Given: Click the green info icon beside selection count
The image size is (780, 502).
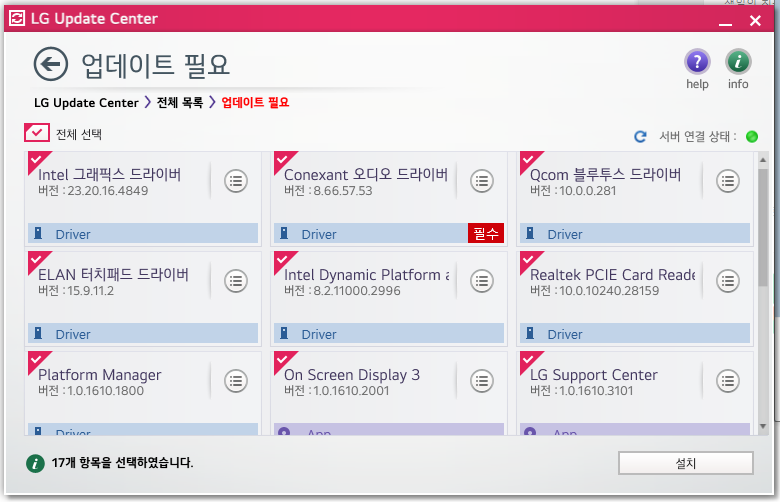Looking at the screenshot, I should point(35,463).
